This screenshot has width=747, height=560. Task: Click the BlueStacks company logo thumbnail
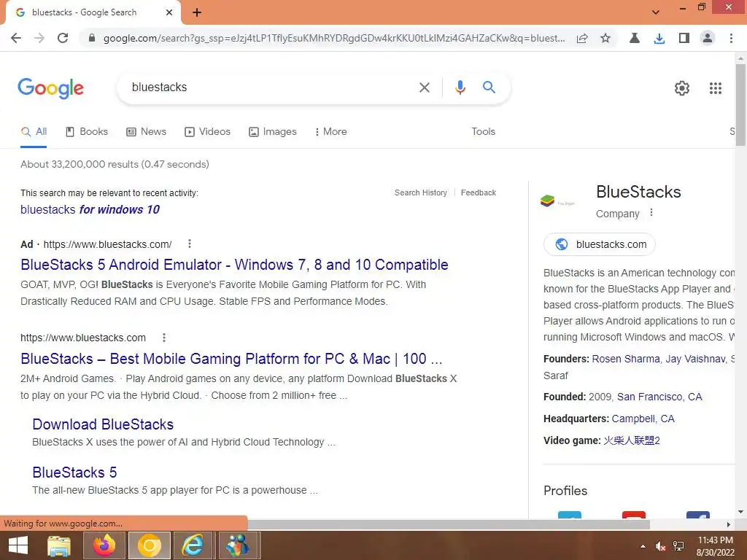pos(557,201)
